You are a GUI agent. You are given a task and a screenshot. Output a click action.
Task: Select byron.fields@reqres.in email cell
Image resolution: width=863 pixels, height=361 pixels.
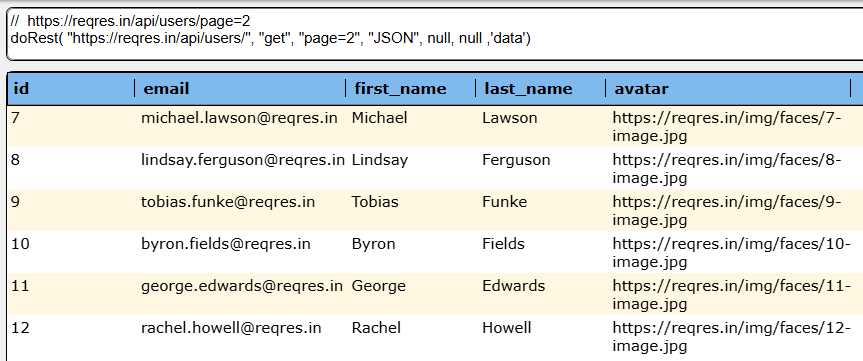tap(226, 244)
